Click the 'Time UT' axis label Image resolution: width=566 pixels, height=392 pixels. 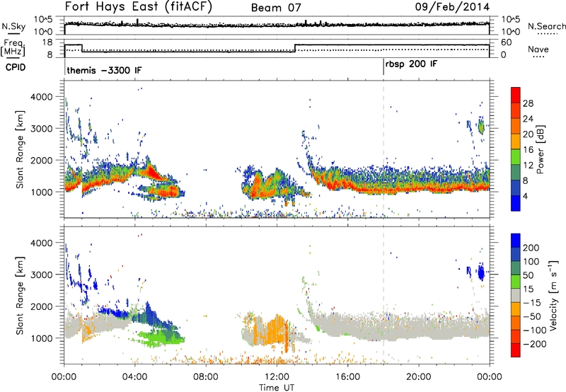[277, 387]
